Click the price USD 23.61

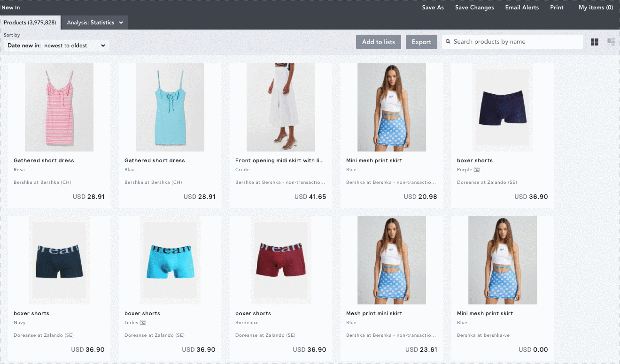pos(421,349)
